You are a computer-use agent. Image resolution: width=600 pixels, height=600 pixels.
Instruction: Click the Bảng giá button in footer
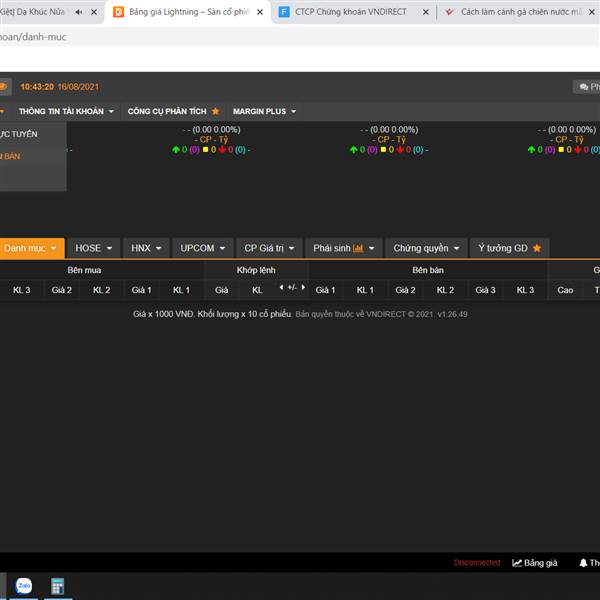click(535, 563)
